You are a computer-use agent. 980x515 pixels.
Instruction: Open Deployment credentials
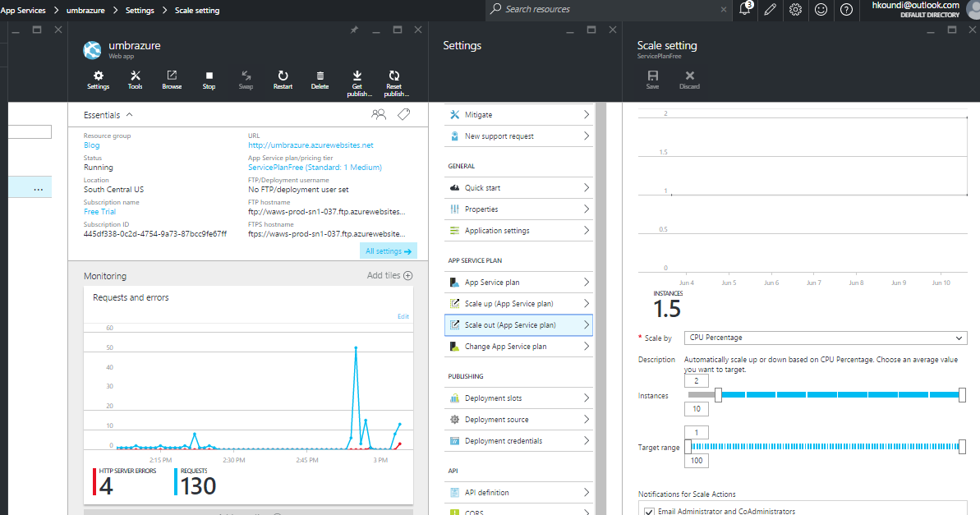(x=518, y=440)
